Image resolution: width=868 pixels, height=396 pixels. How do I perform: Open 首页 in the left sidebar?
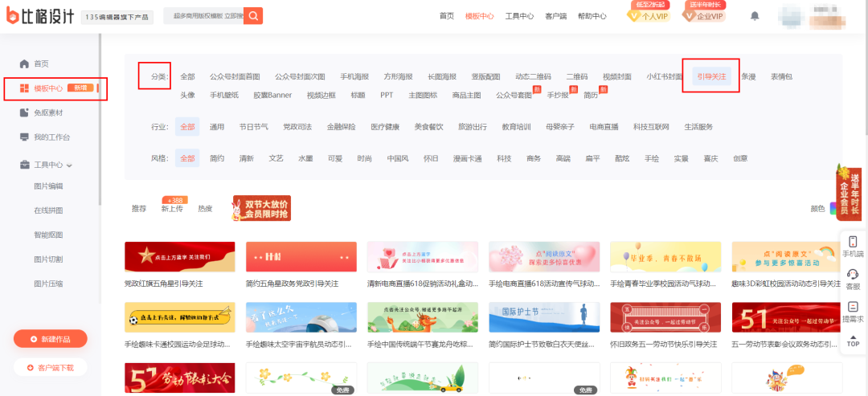(x=41, y=64)
